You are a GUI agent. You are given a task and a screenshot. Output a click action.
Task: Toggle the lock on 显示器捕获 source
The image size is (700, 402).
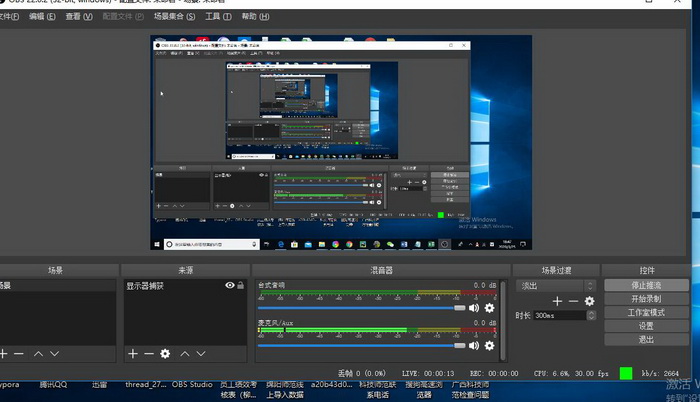pos(241,285)
